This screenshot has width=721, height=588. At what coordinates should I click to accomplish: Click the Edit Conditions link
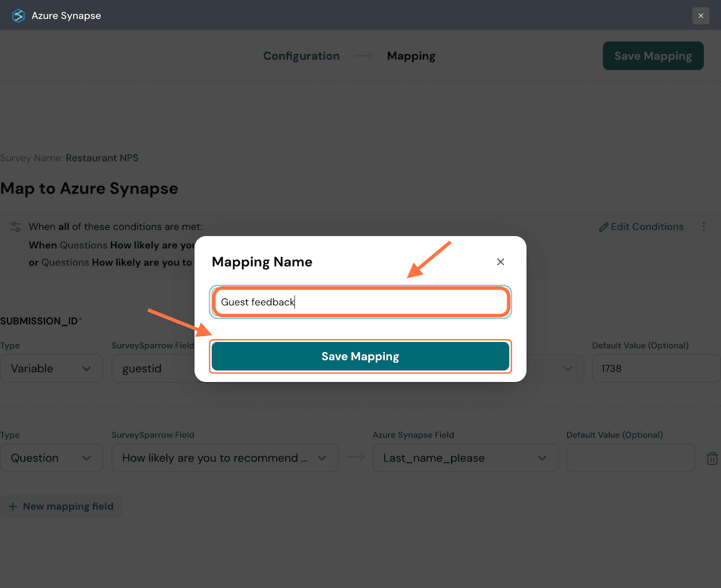tap(647, 227)
